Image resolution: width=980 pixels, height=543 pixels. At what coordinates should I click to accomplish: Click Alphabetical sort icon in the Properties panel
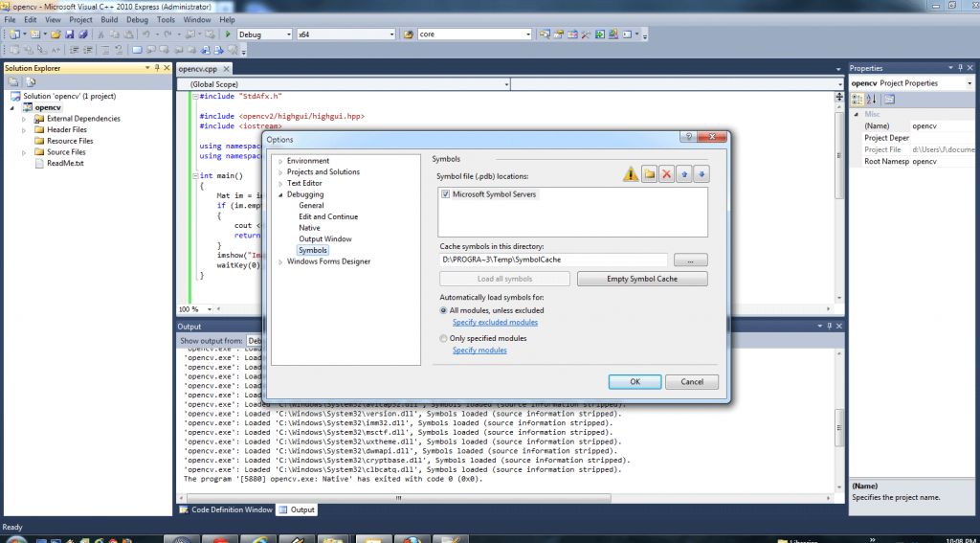pyautogui.click(x=872, y=100)
